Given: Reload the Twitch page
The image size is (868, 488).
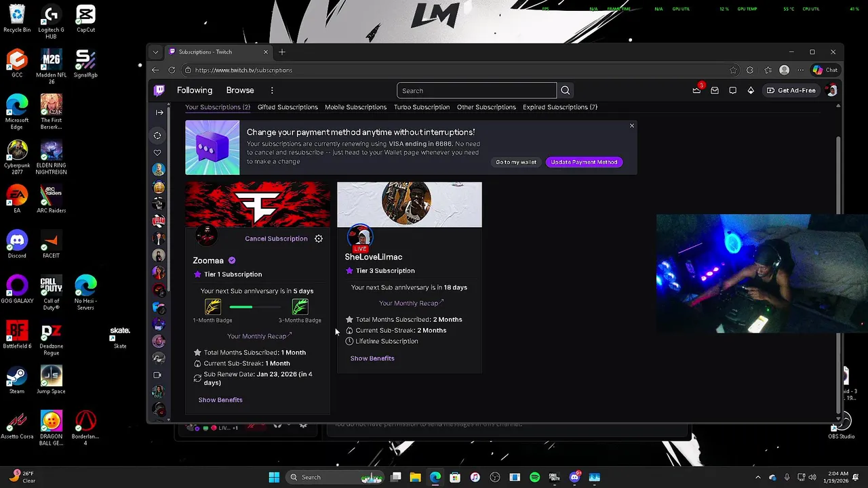Looking at the screenshot, I should (x=172, y=70).
